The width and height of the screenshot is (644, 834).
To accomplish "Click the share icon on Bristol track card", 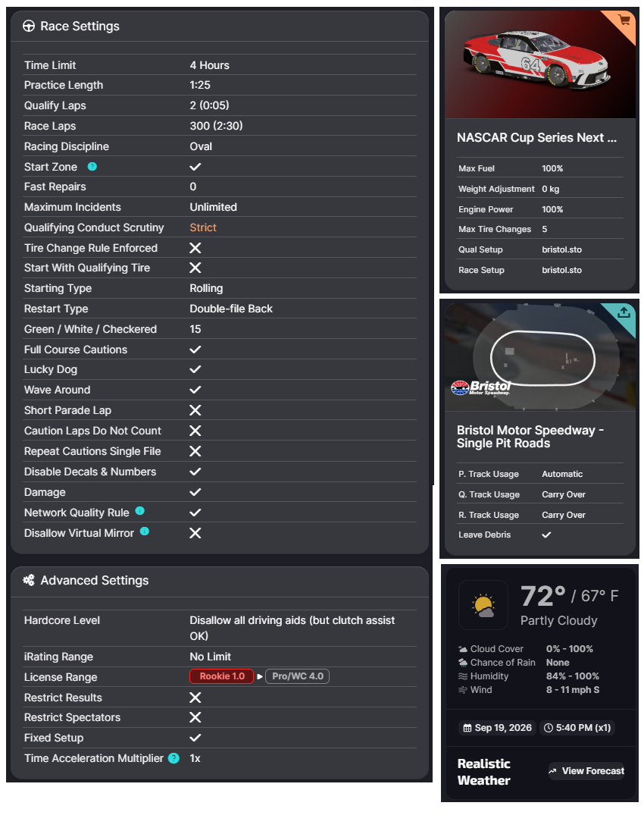I will coord(624,312).
